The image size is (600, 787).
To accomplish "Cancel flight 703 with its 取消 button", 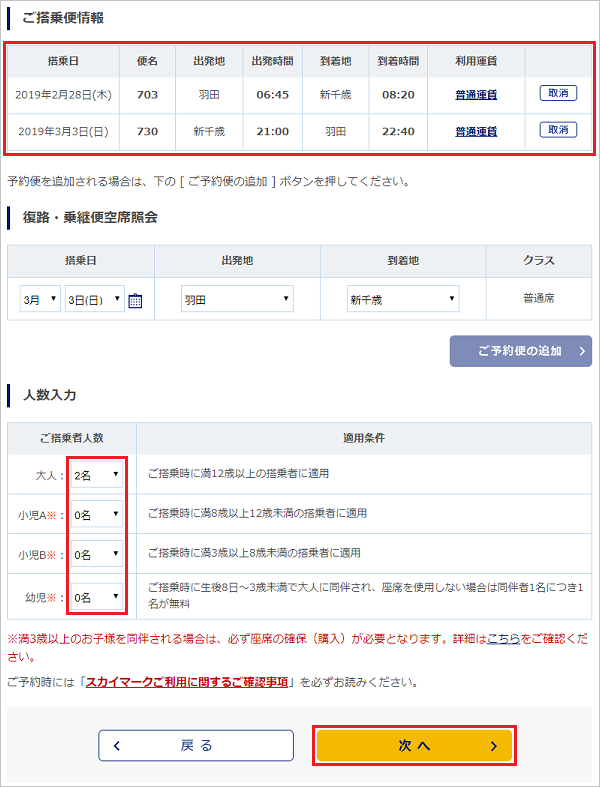I will [x=558, y=94].
